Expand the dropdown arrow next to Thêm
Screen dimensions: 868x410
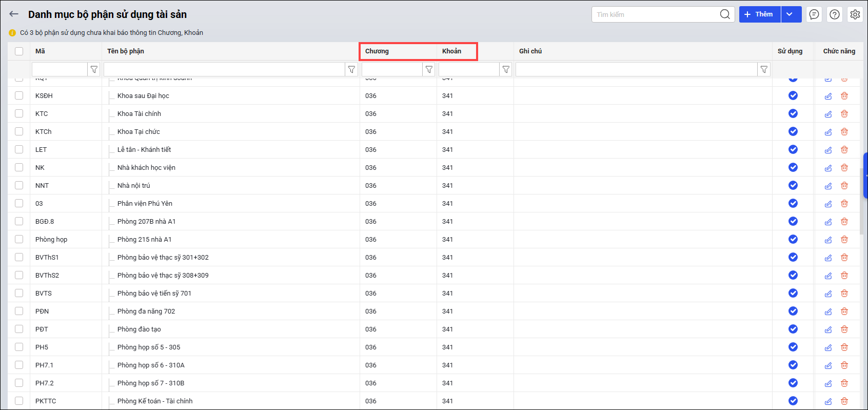791,14
